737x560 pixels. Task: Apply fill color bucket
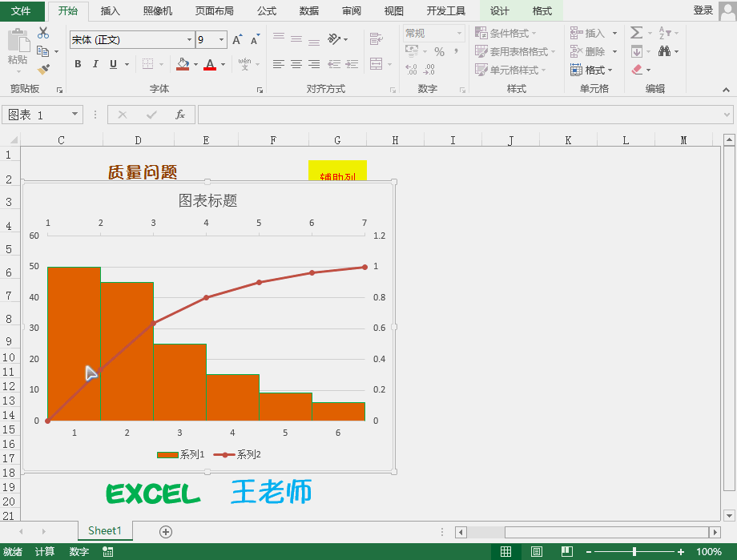point(183,64)
